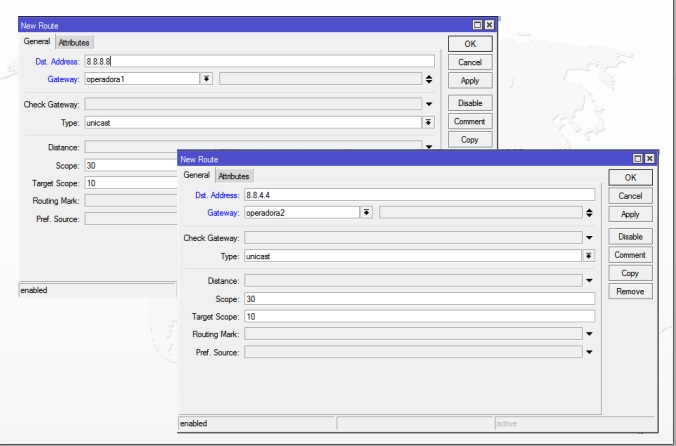Image resolution: width=676 pixels, height=446 pixels.
Task: Add a comment to the 8.8.4.4 route
Action: point(630,255)
